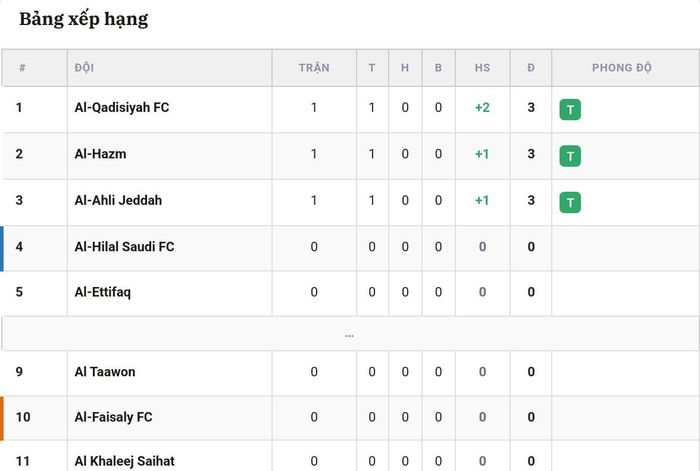
Task: Click the +2 goal difference of Al-Qadisiyah
Action: pos(482,108)
